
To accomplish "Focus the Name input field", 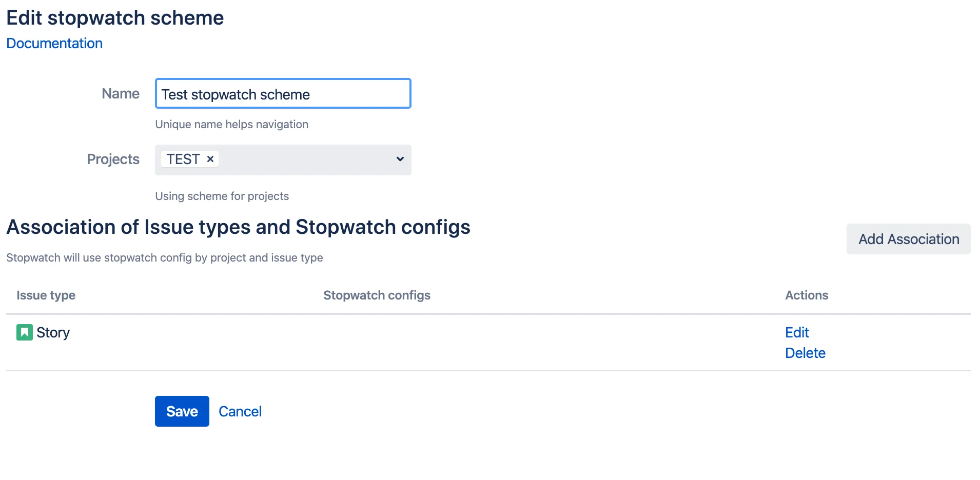I will pyautogui.click(x=283, y=93).
